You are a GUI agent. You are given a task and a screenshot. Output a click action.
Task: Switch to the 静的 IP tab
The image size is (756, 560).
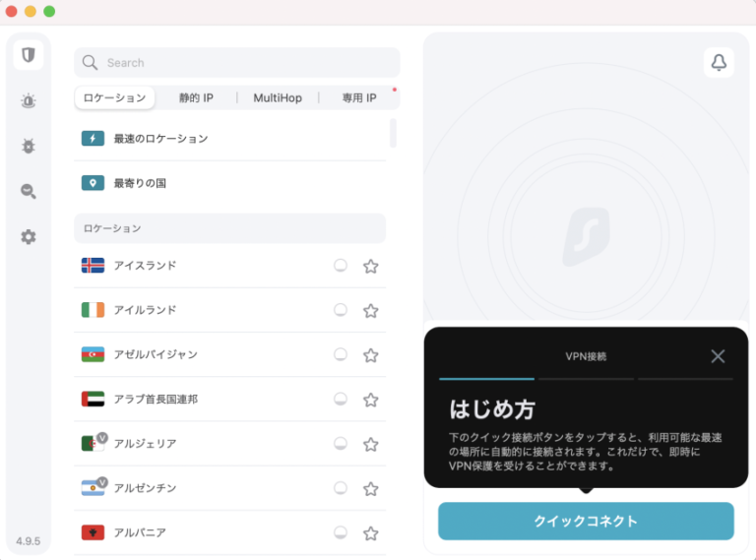click(195, 98)
